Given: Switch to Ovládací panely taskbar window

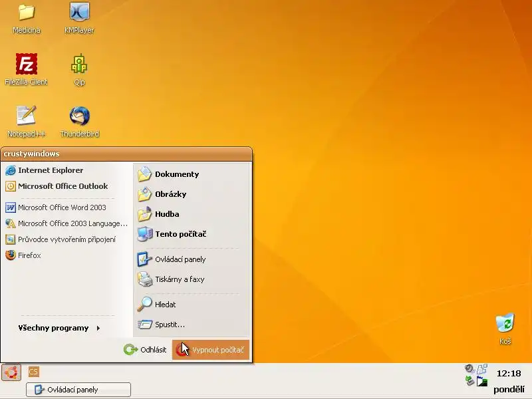Looking at the screenshot, I should 78,390.
